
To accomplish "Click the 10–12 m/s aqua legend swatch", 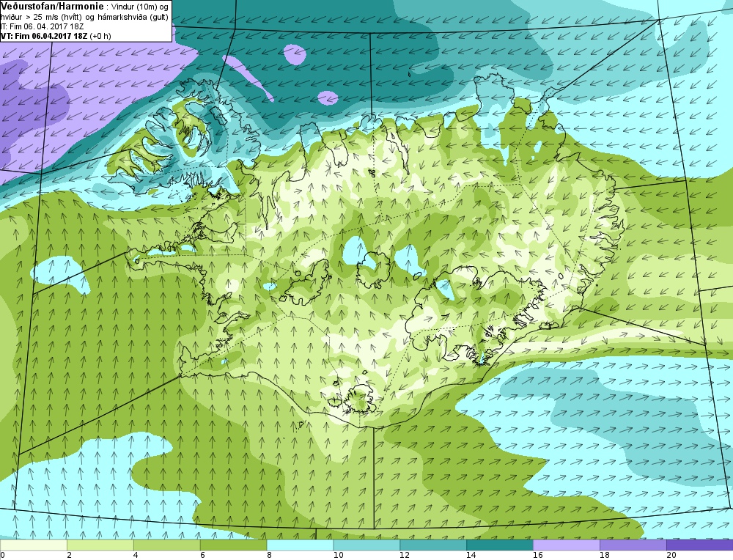I will point(366,545).
